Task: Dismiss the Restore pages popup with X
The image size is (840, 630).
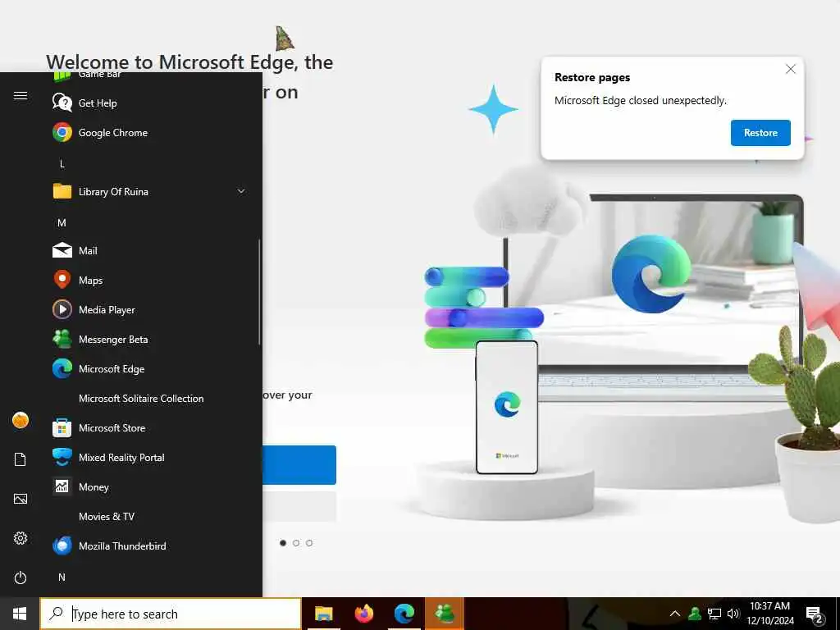Action: [x=790, y=69]
